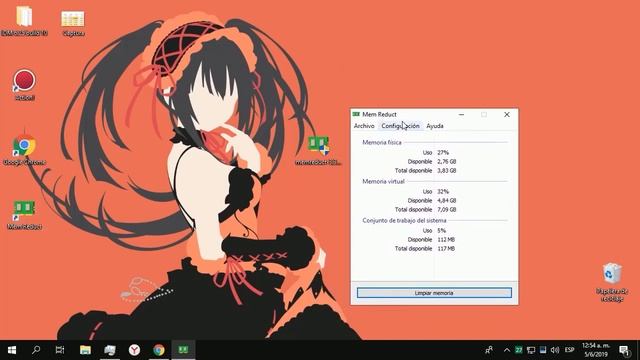
Task: Select the Papelera de reciclaje icon
Action: pyautogui.click(x=611, y=282)
